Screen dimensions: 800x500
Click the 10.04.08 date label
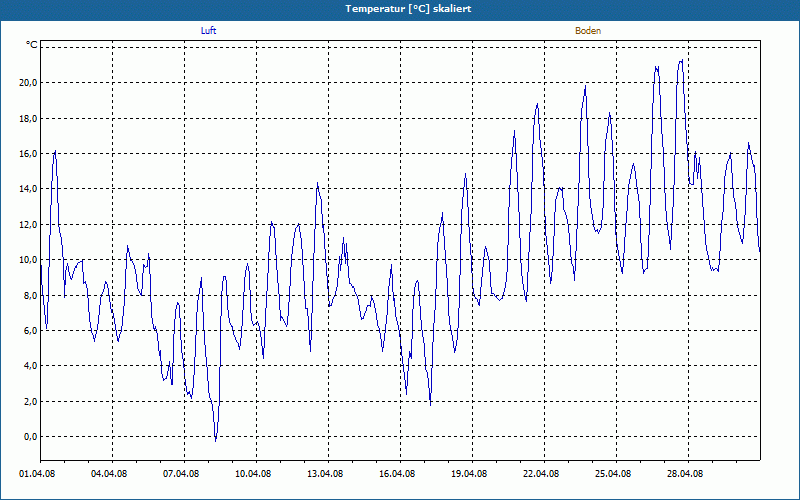(x=253, y=475)
